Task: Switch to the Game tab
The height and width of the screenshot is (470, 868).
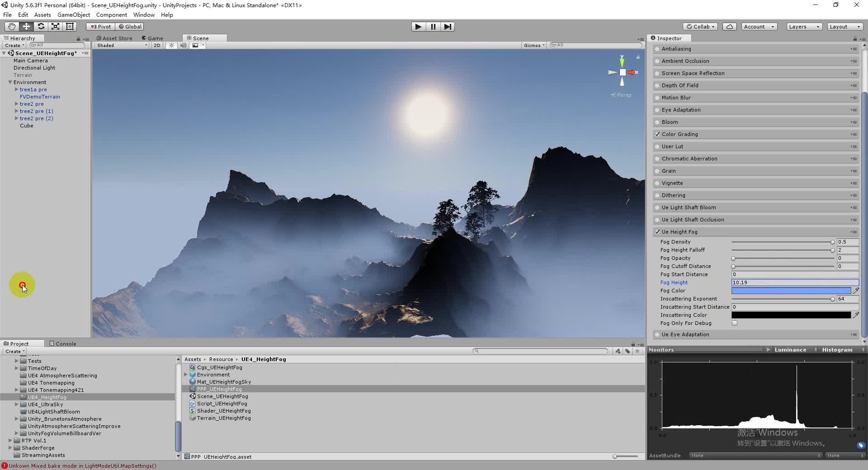Action: point(155,38)
